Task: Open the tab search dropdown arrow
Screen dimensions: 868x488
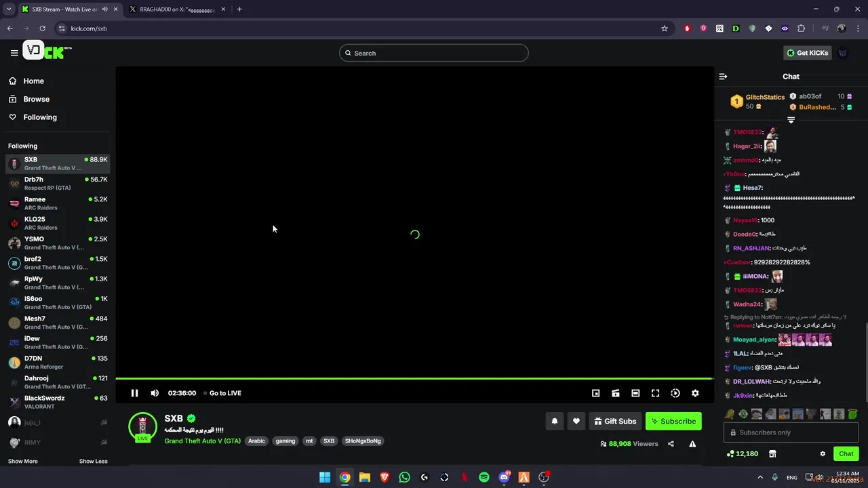Action: click(x=9, y=9)
